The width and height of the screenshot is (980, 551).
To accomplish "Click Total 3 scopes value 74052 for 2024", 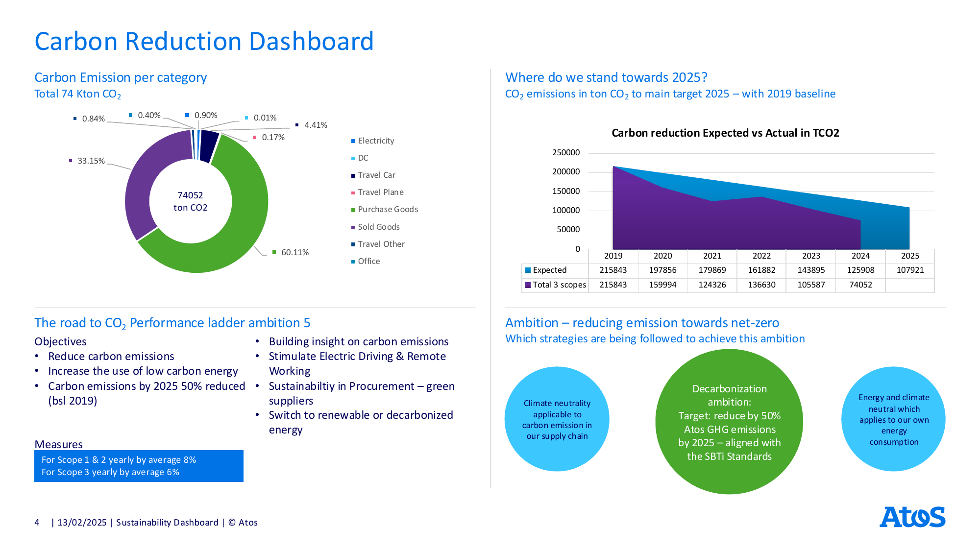I will tap(860, 285).
